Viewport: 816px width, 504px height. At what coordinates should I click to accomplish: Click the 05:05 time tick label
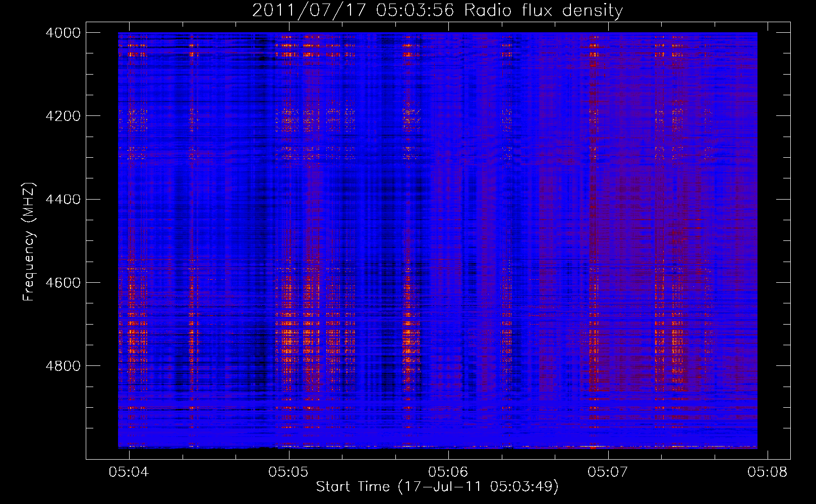[x=288, y=472]
